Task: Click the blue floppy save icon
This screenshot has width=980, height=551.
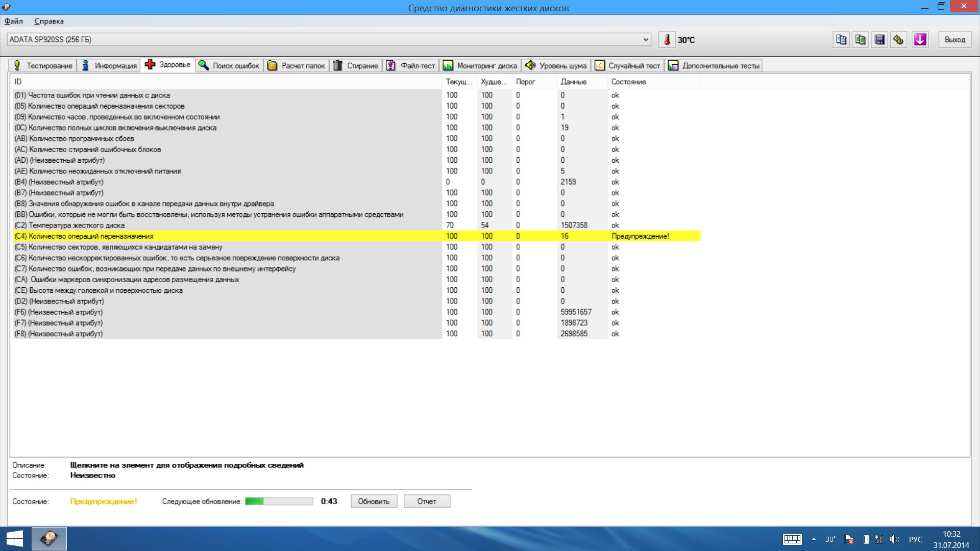Action: (x=879, y=40)
